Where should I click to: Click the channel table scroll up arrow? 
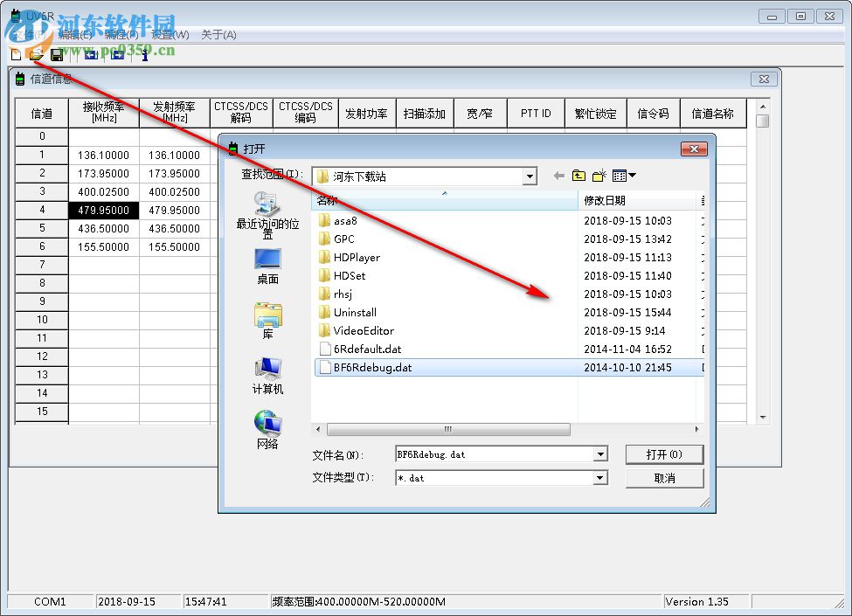763,107
